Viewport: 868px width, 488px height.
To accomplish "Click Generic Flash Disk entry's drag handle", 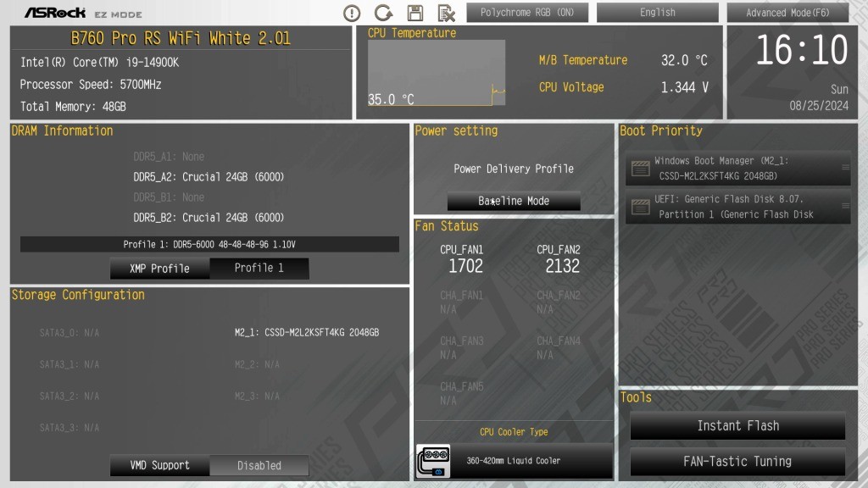I will (845, 206).
